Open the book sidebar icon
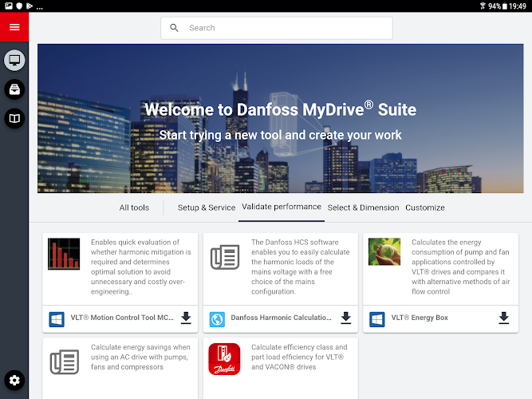 point(14,119)
